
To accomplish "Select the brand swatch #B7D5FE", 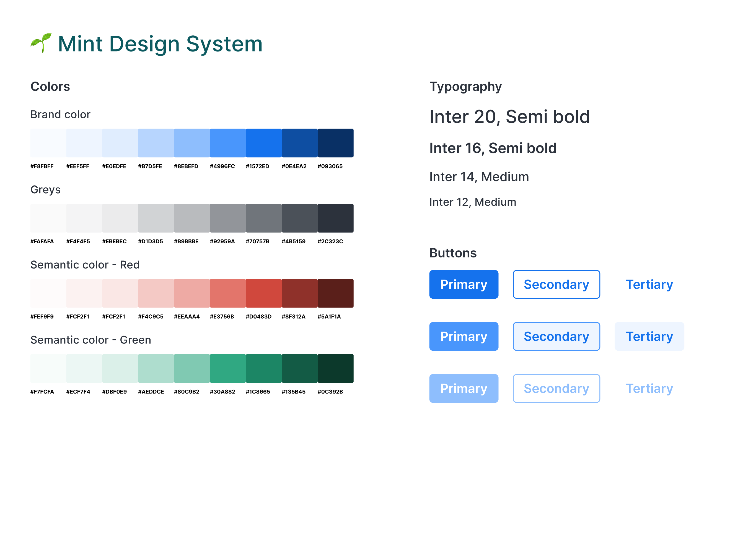I will coord(156,143).
